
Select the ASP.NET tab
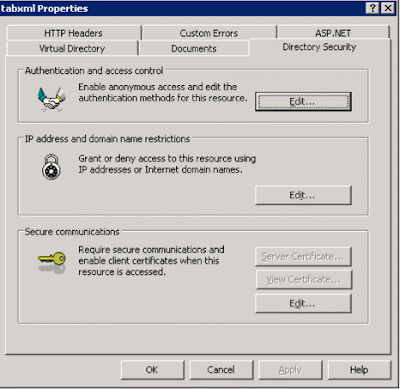(x=333, y=33)
